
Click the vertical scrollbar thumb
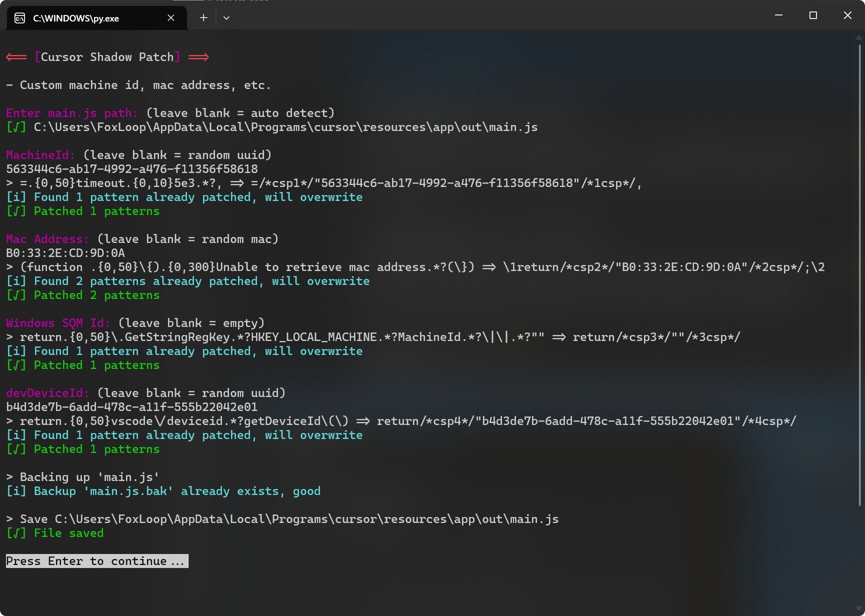[859, 270]
